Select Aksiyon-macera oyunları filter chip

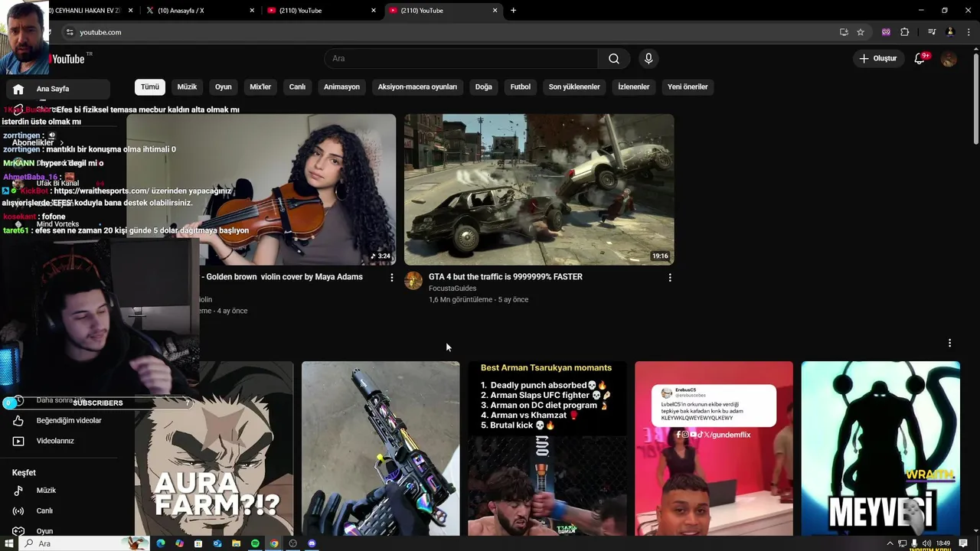click(417, 87)
